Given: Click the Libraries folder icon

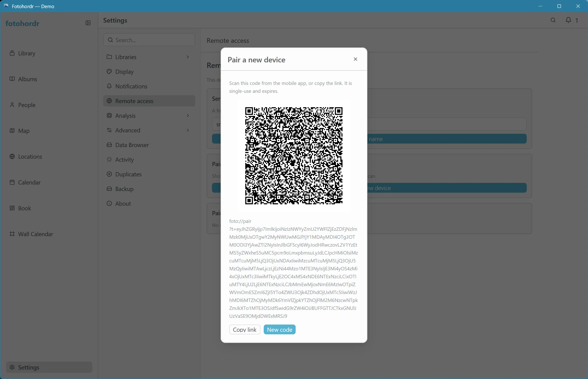Looking at the screenshot, I should (109, 57).
